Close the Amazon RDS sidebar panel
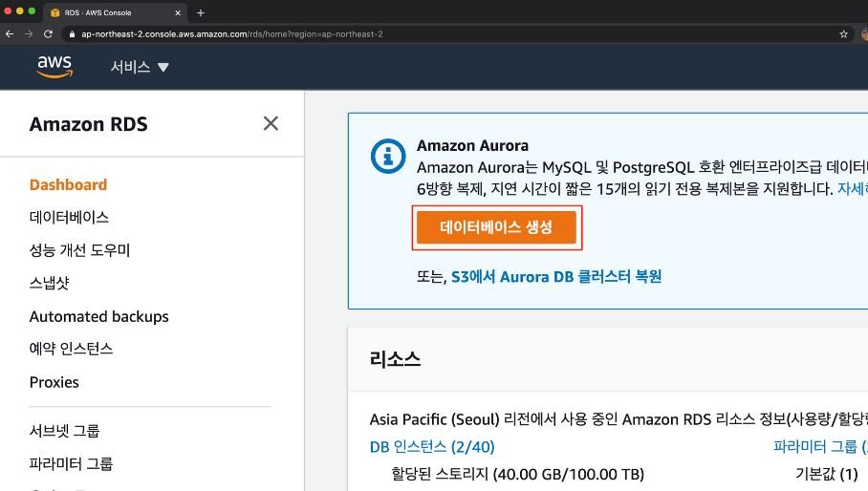The image size is (868, 491). point(271,123)
